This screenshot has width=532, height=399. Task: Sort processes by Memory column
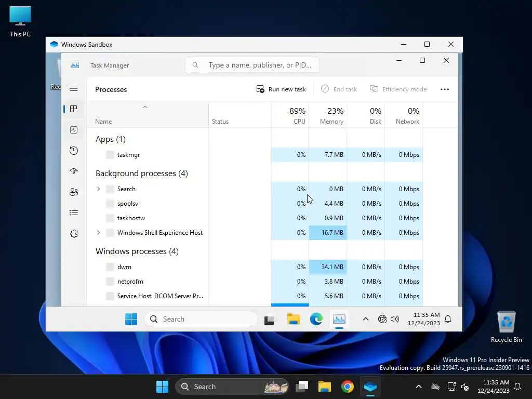click(328, 115)
